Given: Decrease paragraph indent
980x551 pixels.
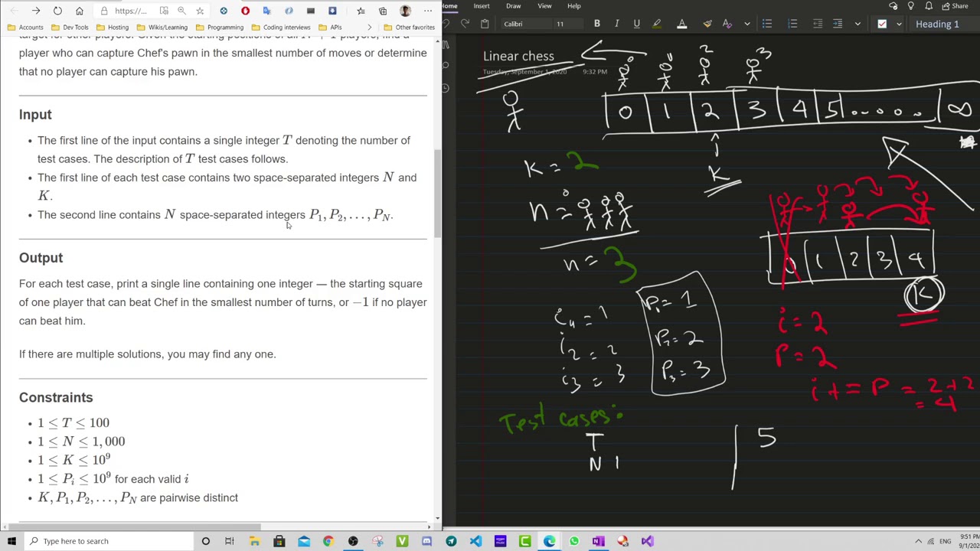Looking at the screenshot, I should click(818, 24).
